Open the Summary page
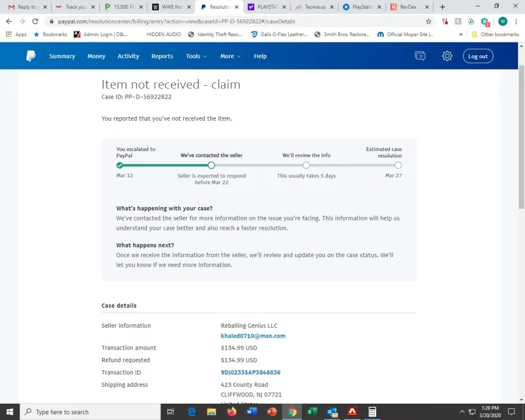Viewport: 525px width, 420px height. tap(62, 56)
